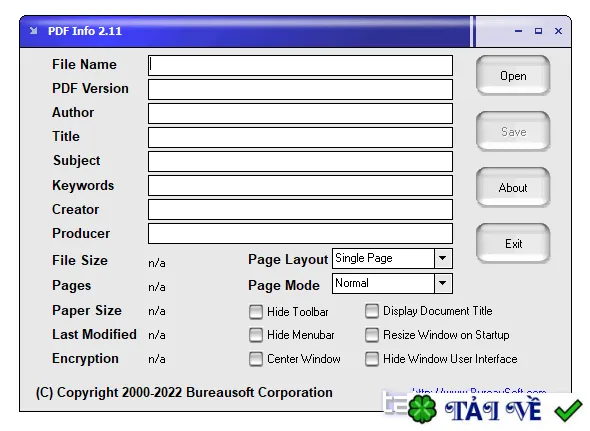Click the Exit button
This screenshot has width=590, height=431.
[513, 244]
